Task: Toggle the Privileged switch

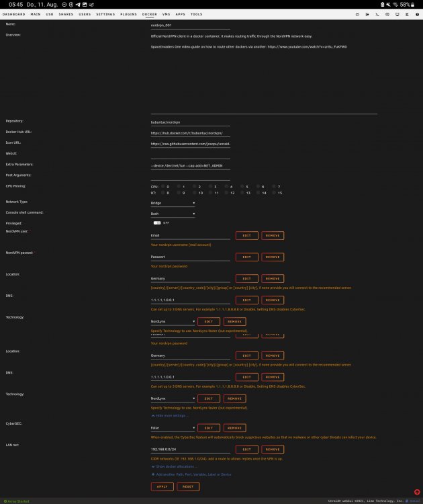Action: point(157,222)
